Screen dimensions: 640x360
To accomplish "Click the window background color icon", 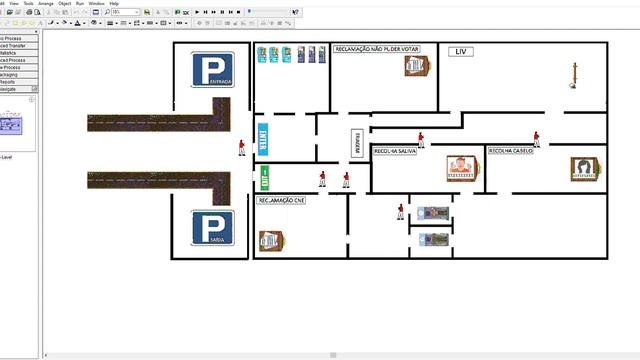I will point(94,23).
